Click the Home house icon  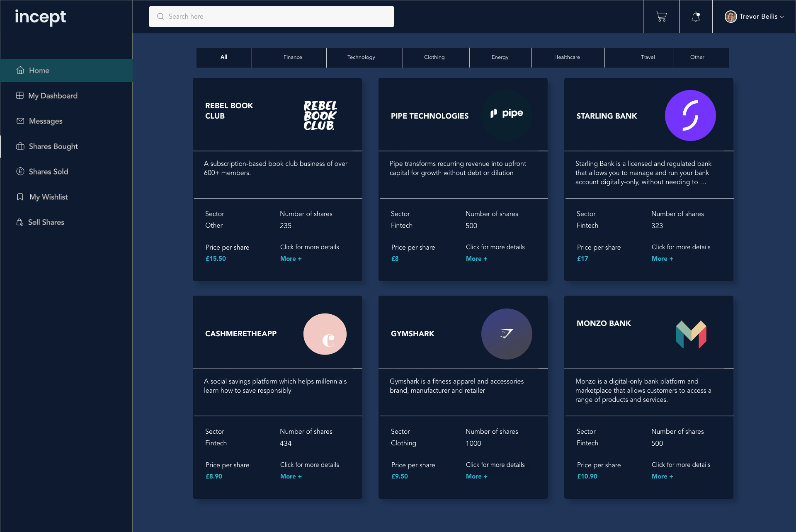[x=20, y=70]
